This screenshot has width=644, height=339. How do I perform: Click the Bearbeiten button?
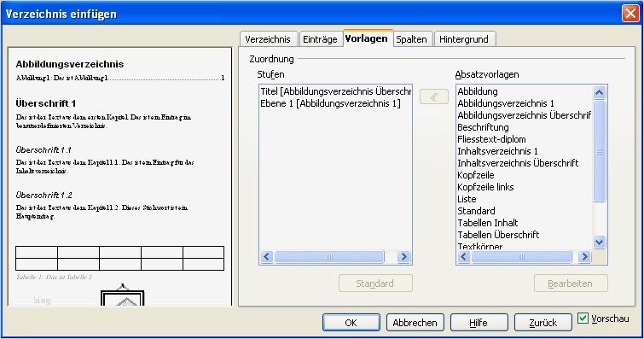pos(571,283)
